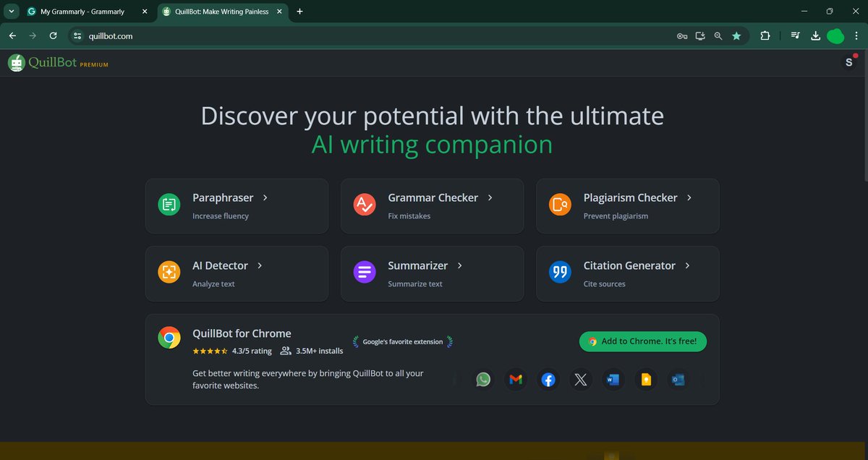The image size is (868, 460).
Task: Click the Plagiarism Checker orange icon
Action: pyautogui.click(x=559, y=205)
